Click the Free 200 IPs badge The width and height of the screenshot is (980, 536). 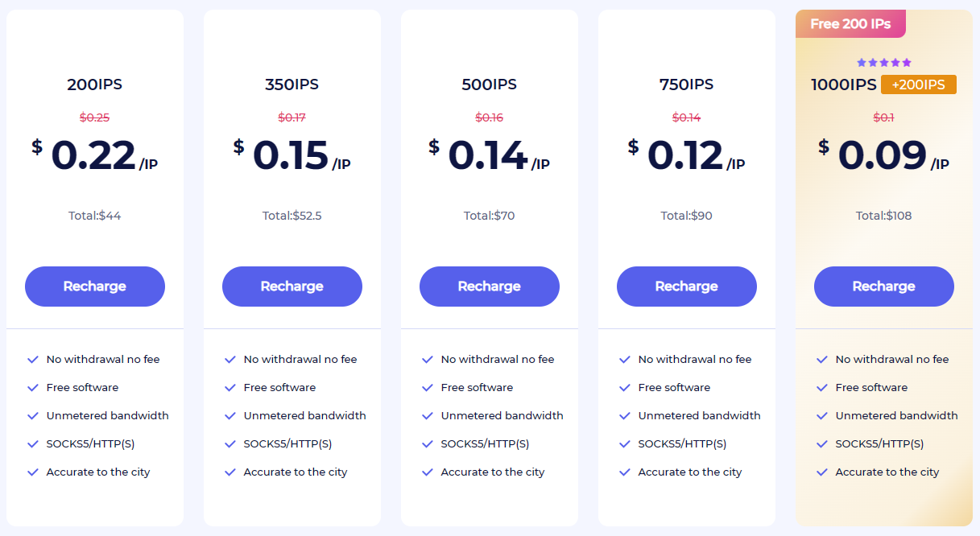850,24
